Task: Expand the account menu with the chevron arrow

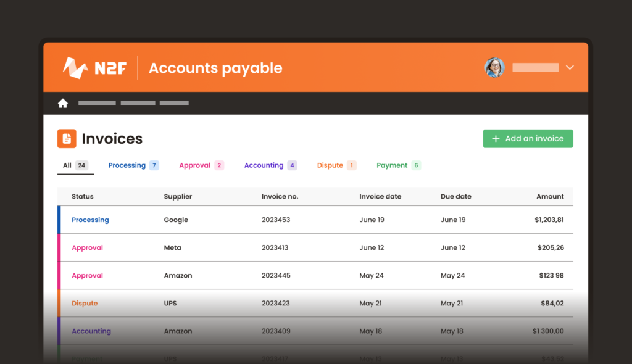Action: pos(570,67)
